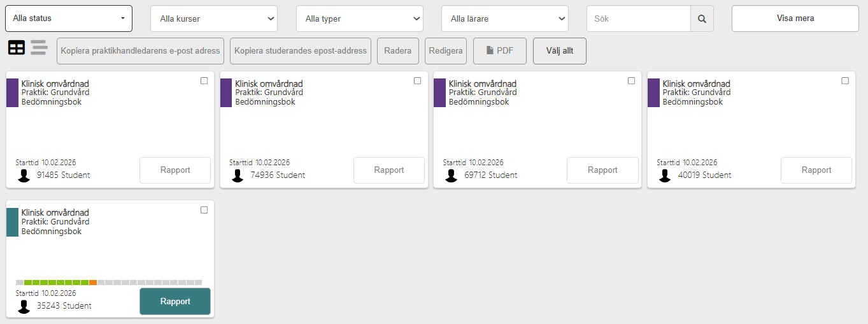Open the Alla status dropdown
The image size is (868, 324).
point(69,18)
